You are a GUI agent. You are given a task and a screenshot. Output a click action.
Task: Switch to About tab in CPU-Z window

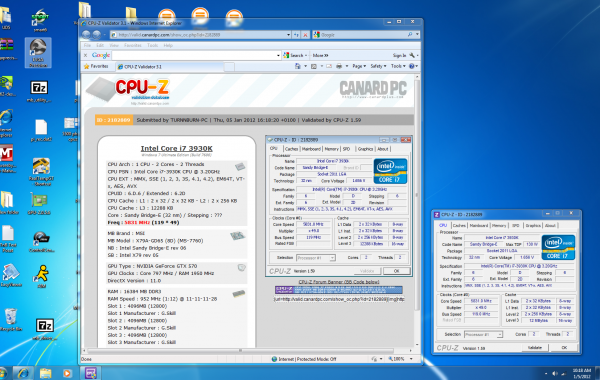point(550,225)
